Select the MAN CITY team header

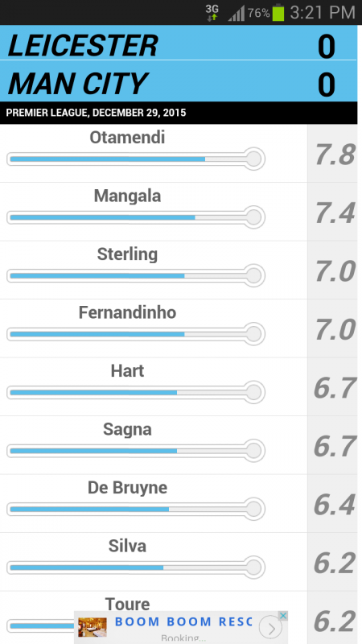pyautogui.click(x=179, y=81)
